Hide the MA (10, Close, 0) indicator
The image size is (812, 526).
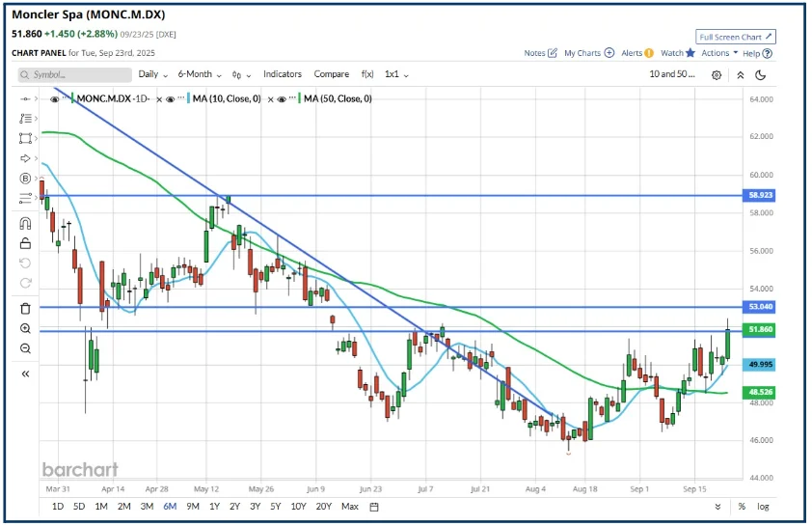[170, 99]
